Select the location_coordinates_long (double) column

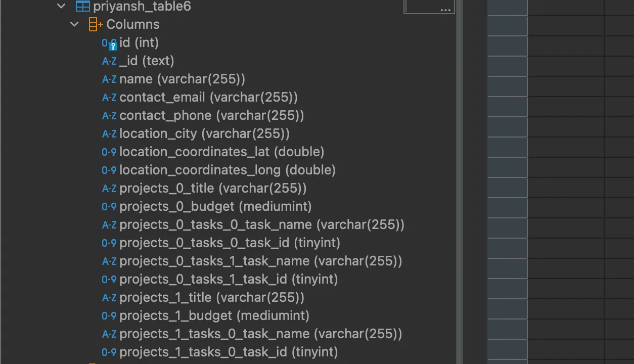(x=227, y=170)
